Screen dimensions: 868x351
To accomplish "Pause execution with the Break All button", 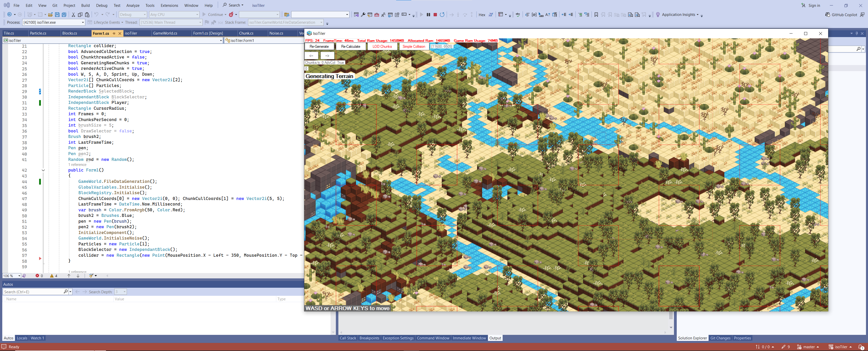I will [428, 14].
